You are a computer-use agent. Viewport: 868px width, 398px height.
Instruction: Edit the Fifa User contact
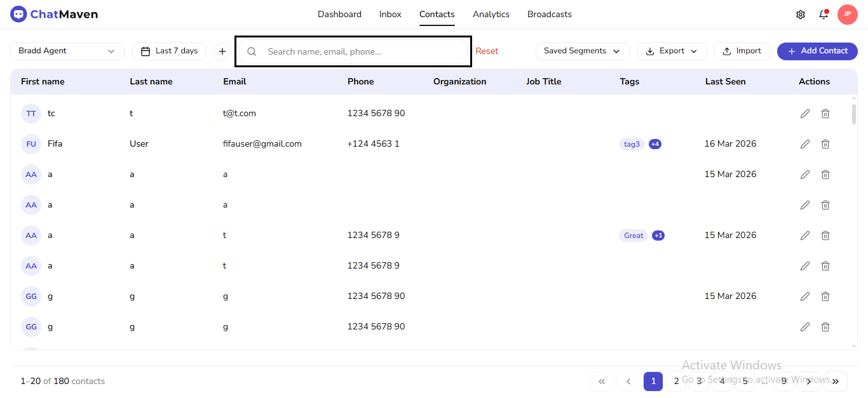(804, 143)
